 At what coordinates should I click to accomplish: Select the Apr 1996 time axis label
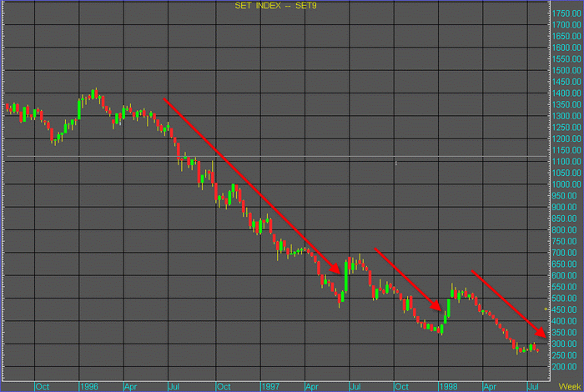pyautogui.click(x=130, y=386)
